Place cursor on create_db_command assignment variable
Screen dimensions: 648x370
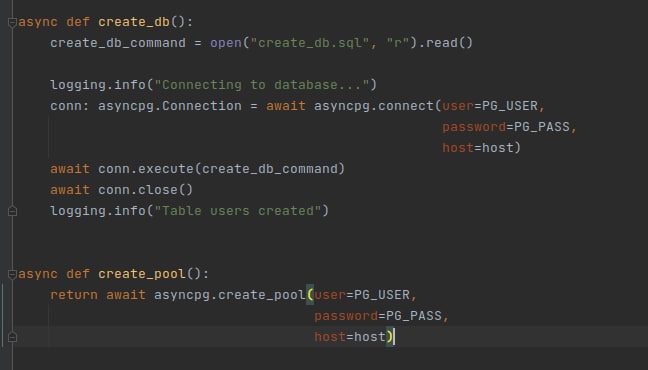coord(118,43)
